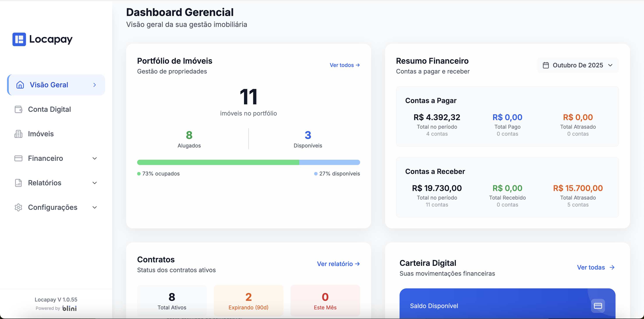Expand the Financeiro submenu chevron

(x=94, y=158)
